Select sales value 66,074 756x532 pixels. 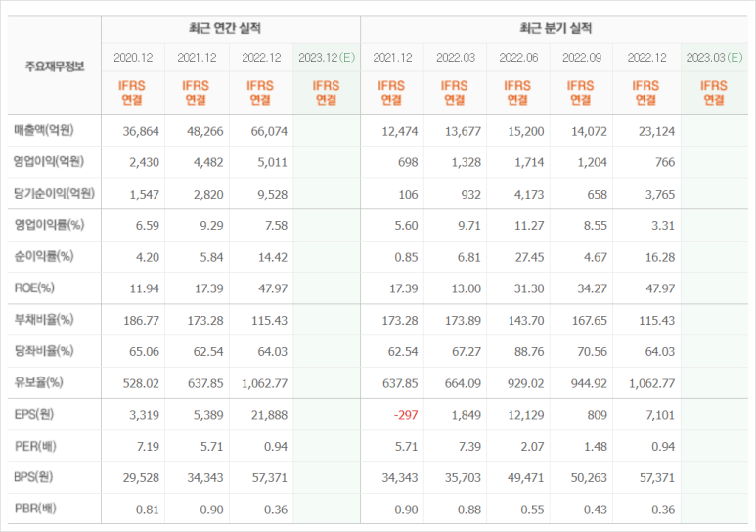click(x=269, y=131)
